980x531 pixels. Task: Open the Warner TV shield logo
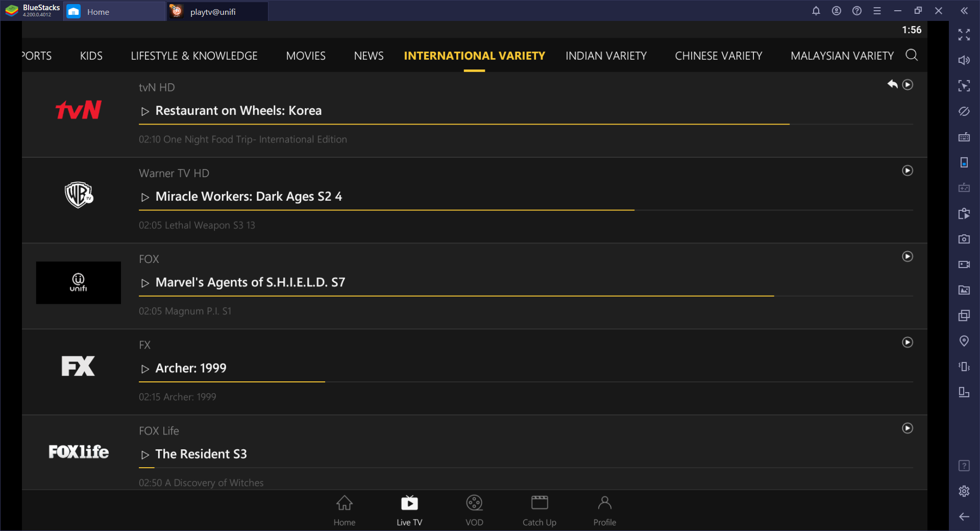[79, 195]
